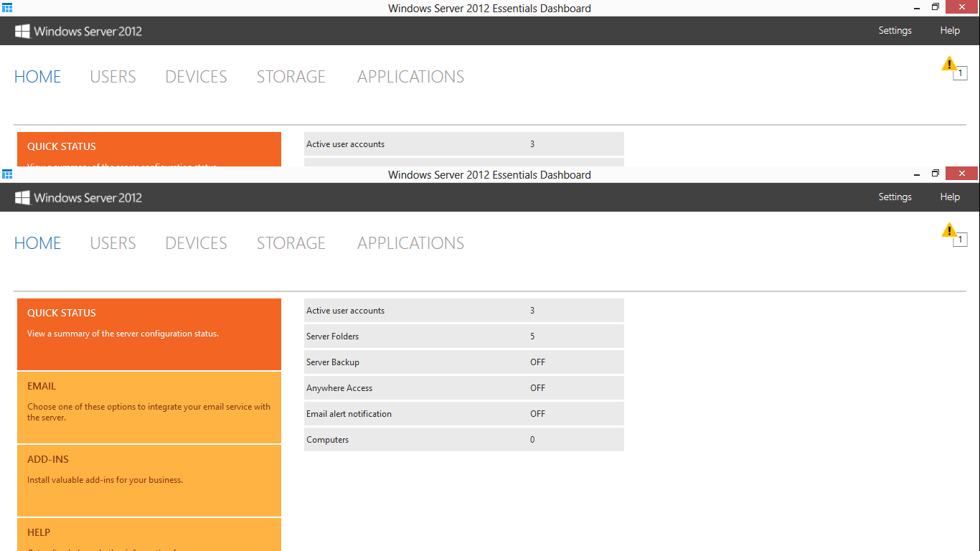Click the background window's title bar app icon
The image size is (980, 551).
coord(7,8)
